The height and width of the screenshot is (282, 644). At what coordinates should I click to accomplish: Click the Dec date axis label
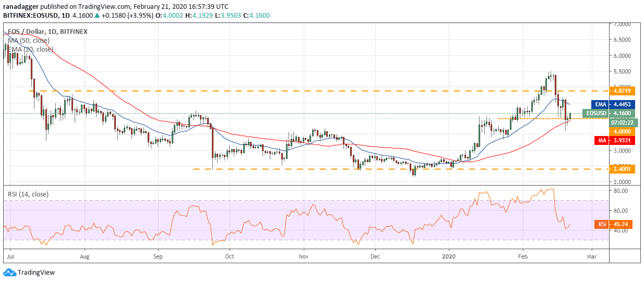375,256
